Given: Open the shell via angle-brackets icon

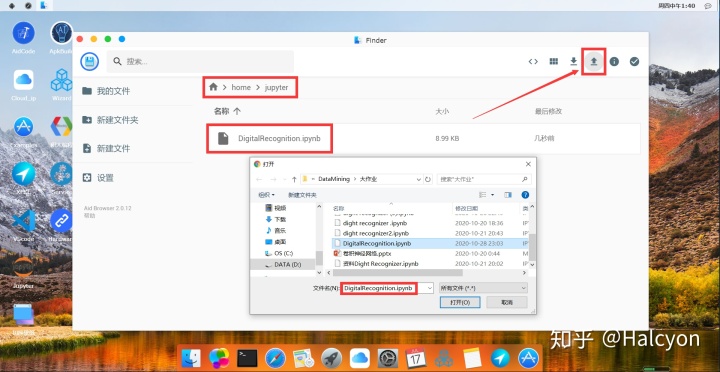Looking at the screenshot, I should pos(533,62).
